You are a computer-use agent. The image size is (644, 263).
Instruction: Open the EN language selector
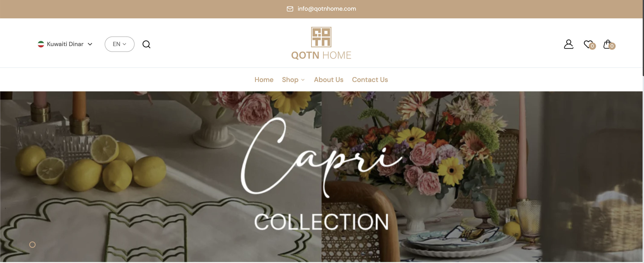click(119, 44)
